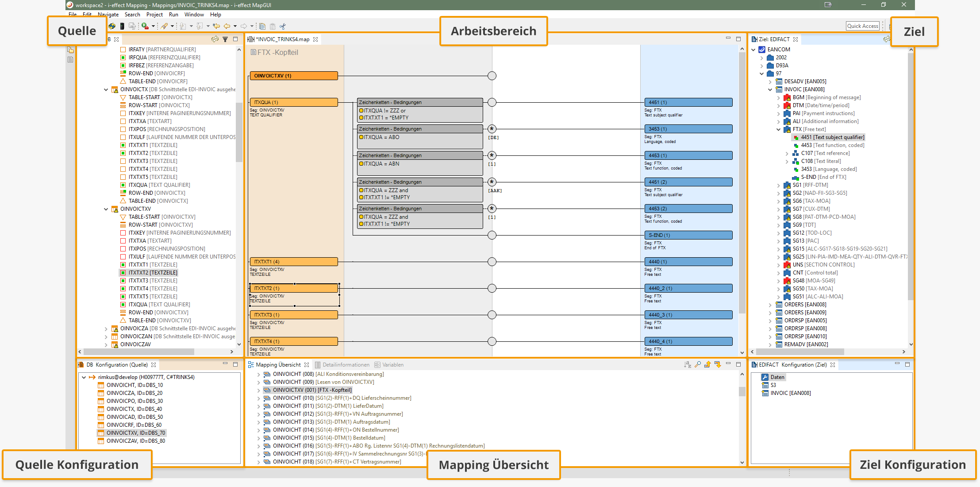Image resolution: width=980 pixels, height=487 pixels.
Task: Click the orange OINVOICTXV (1) source node
Action: 294,76
